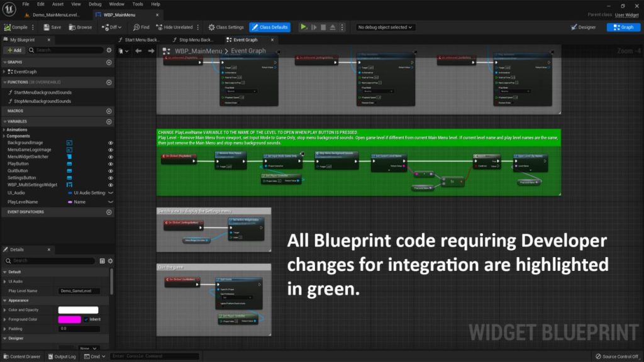Open My Blueprint settings gear icon
644x362 pixels.
click(109, 50)
